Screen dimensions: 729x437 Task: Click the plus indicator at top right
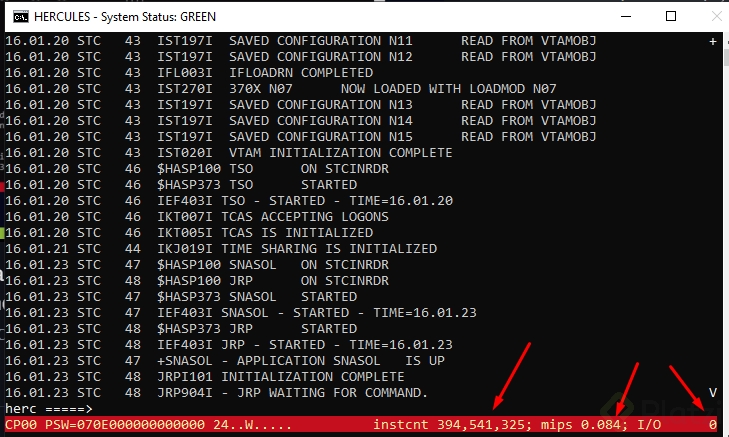tap(713, 41)
